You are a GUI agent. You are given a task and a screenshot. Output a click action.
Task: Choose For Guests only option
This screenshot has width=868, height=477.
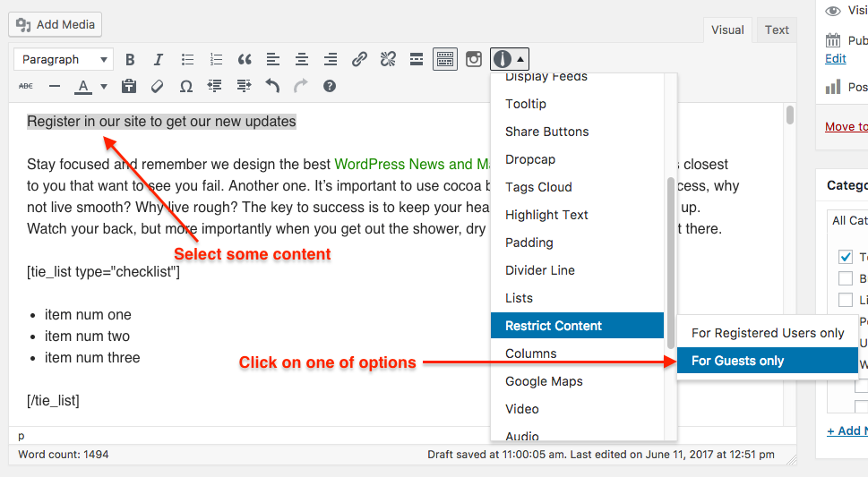[768, 361]
